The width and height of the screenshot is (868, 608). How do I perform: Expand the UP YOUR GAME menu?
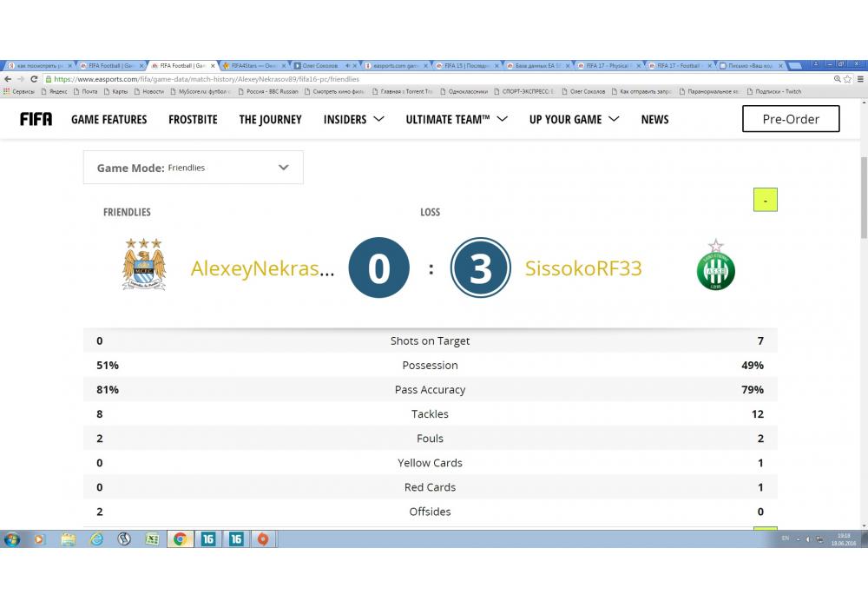click(574, 119)
